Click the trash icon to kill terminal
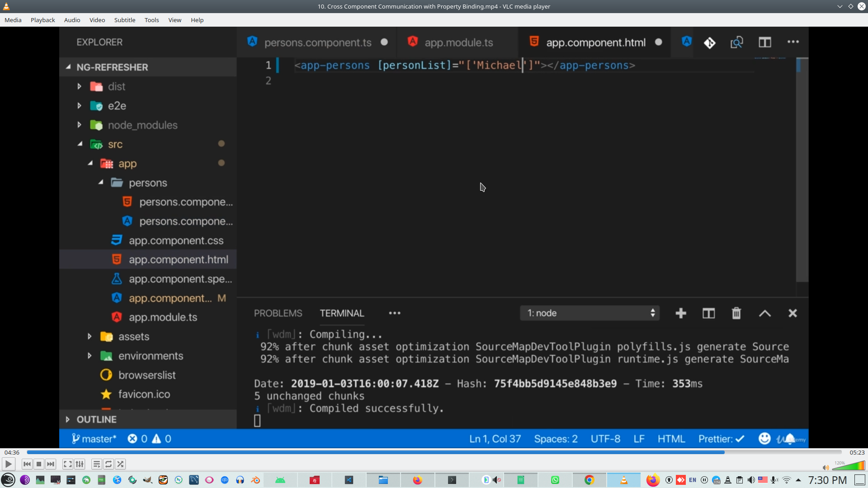This screenshot has width=868, height=488. pos(736,313)
